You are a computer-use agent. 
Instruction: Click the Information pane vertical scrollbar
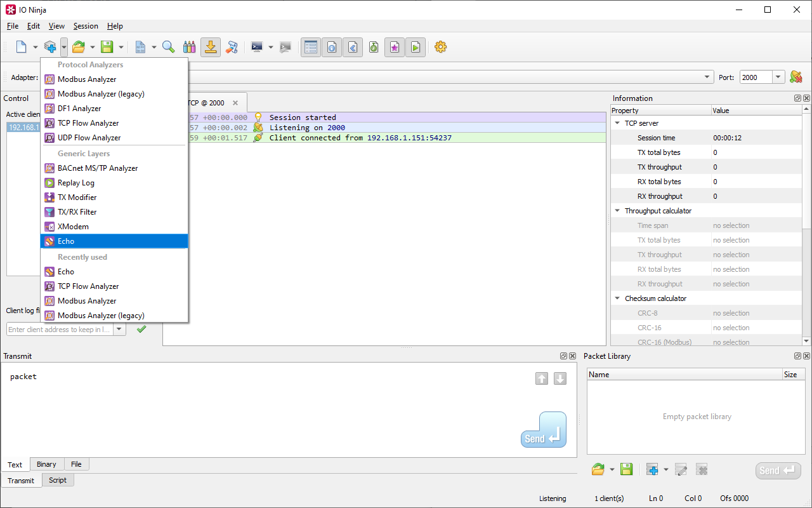pos(806,226)
